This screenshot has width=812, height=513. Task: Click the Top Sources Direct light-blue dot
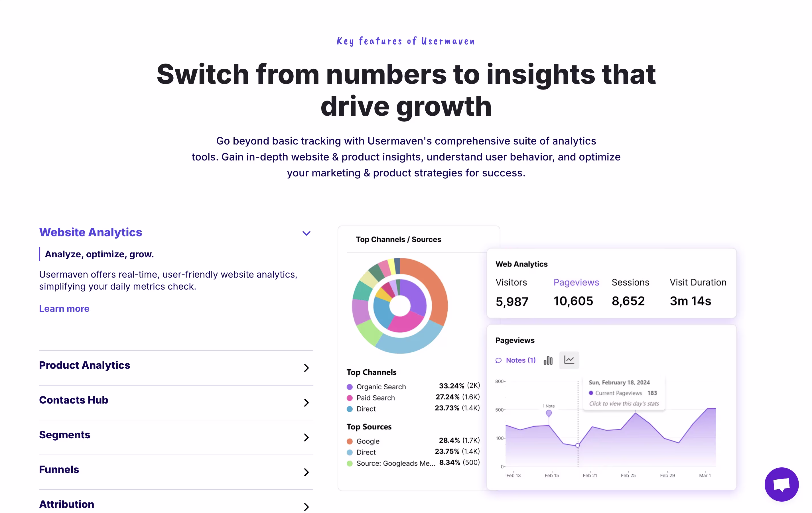350,452
